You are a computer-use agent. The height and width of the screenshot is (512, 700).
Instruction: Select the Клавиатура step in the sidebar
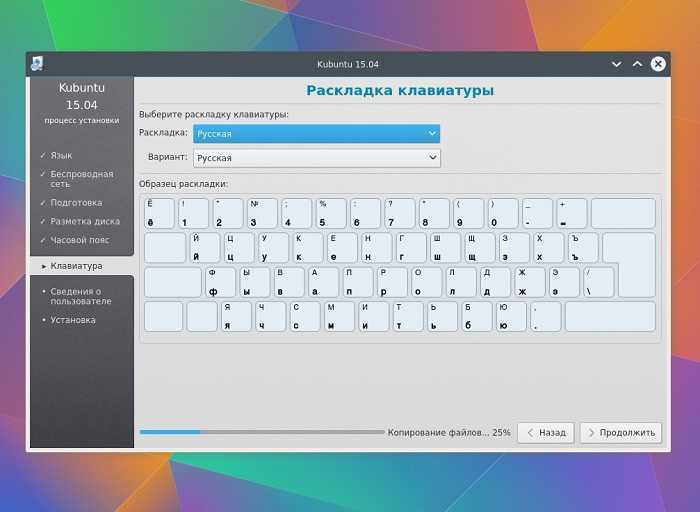[76, 266]
